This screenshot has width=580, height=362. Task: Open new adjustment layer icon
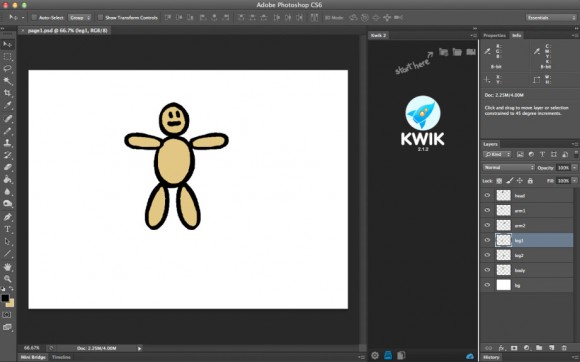point(526,348)
